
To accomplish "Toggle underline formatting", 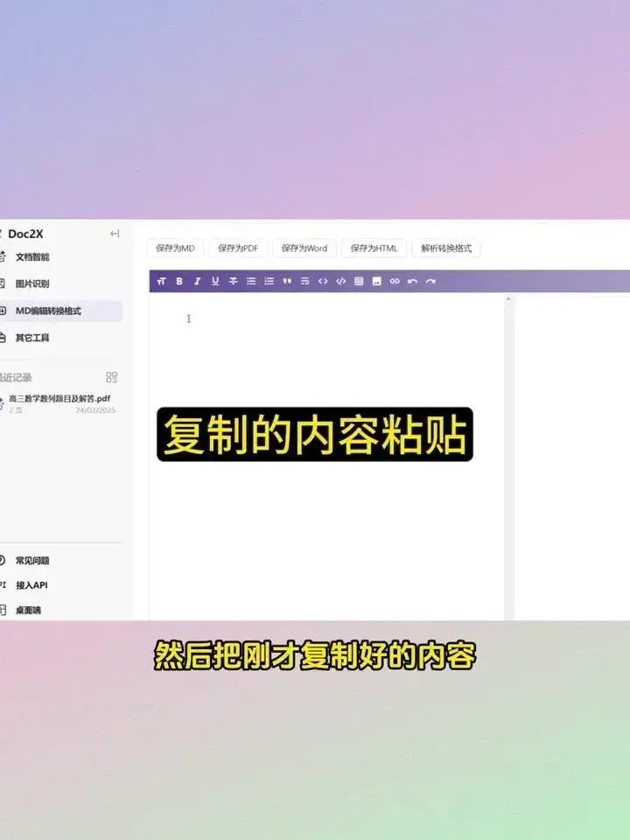I will coord(215,281).
